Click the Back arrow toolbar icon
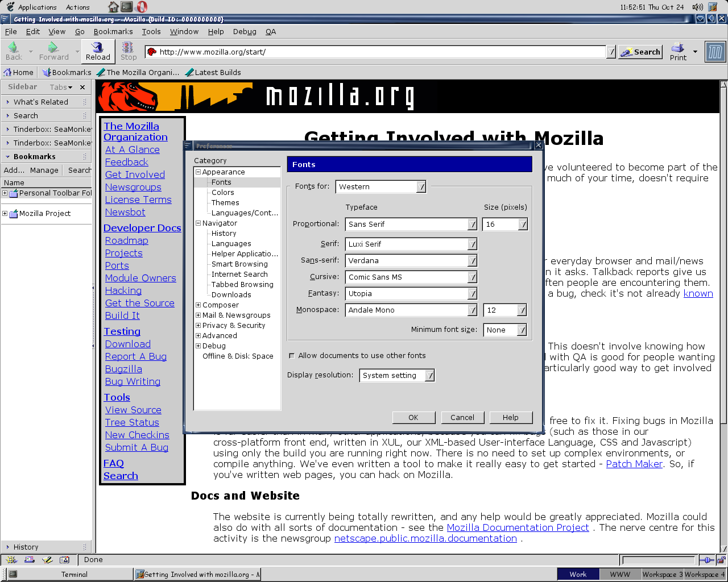The height and width of the screenshot is (582, 728). point(13,47)
